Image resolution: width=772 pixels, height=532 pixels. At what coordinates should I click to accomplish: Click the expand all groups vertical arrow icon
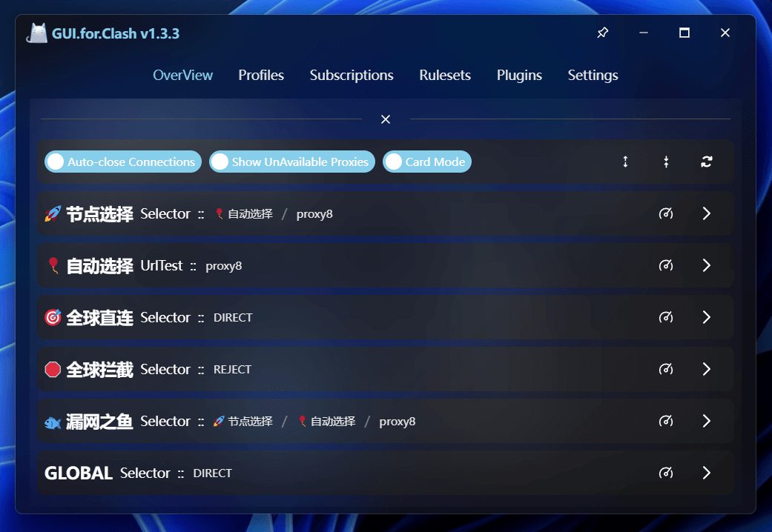pyautogui.click(x=625, y=162)
